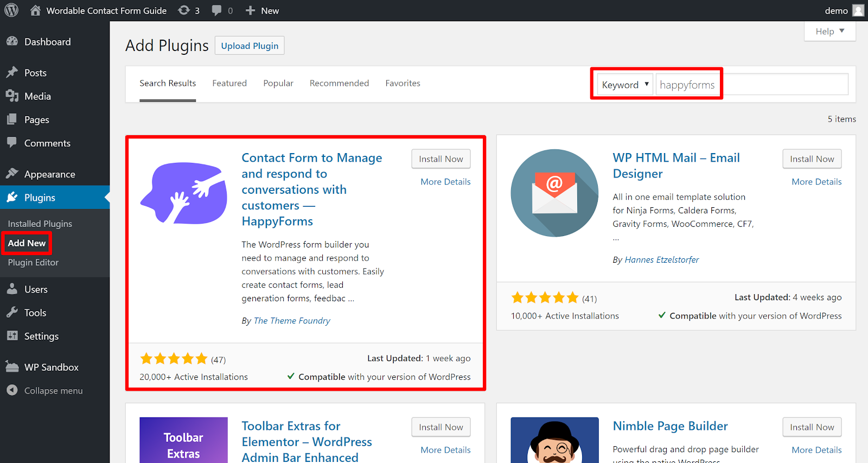Click the Settings sliders icon
Screen dimensions: 868x463
(x=12, y=335)
